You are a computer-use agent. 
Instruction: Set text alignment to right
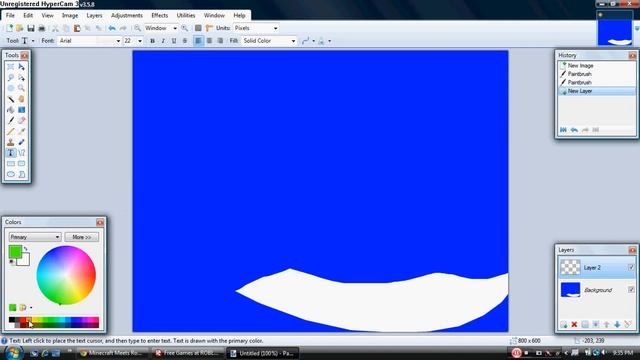220,41
